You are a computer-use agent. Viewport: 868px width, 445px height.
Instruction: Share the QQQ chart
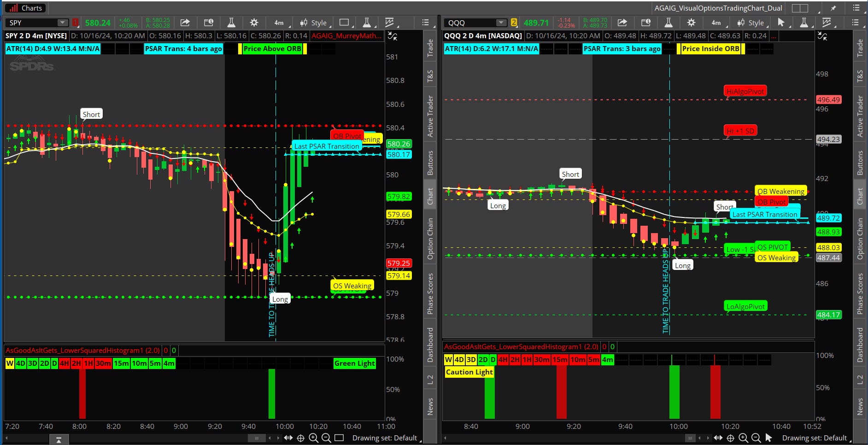point(622,23)
